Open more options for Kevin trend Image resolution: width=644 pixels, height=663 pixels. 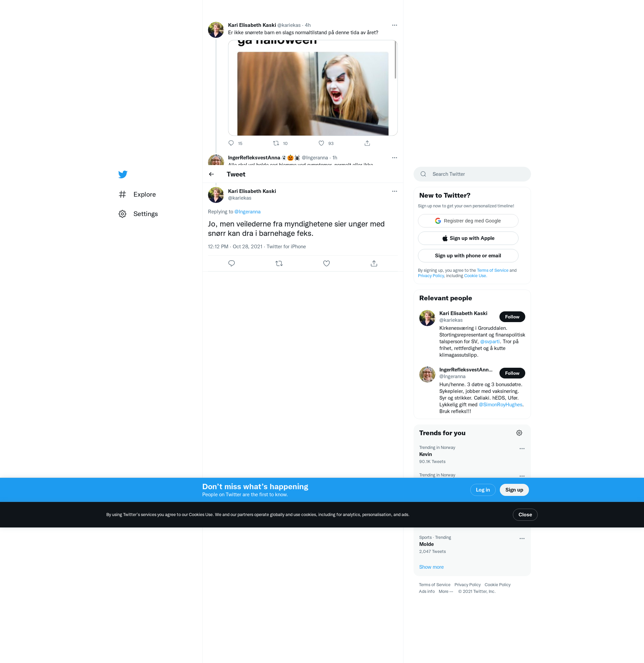[522, 449]
